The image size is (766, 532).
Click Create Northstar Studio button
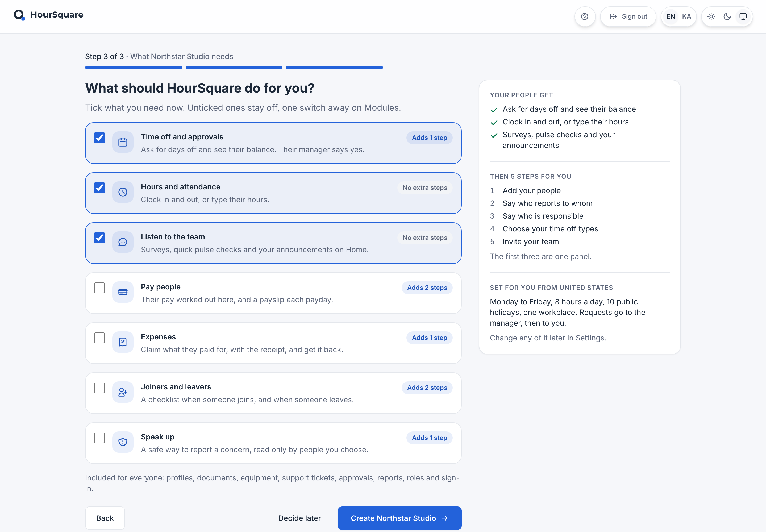(399, 518)
